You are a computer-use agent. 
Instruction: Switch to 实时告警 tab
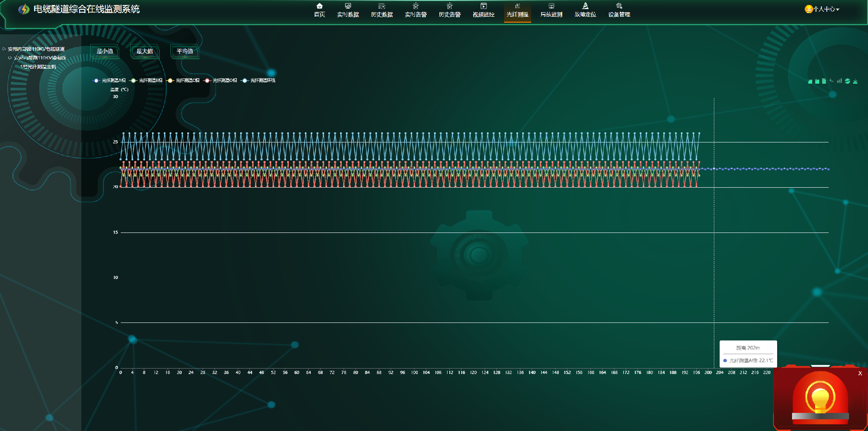click(x=415, y=9)
